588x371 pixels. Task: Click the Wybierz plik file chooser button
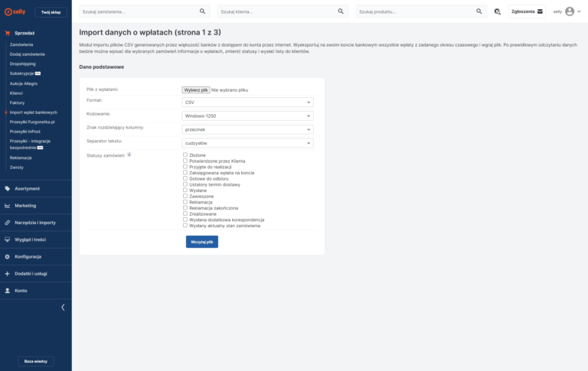pos(196,89)
